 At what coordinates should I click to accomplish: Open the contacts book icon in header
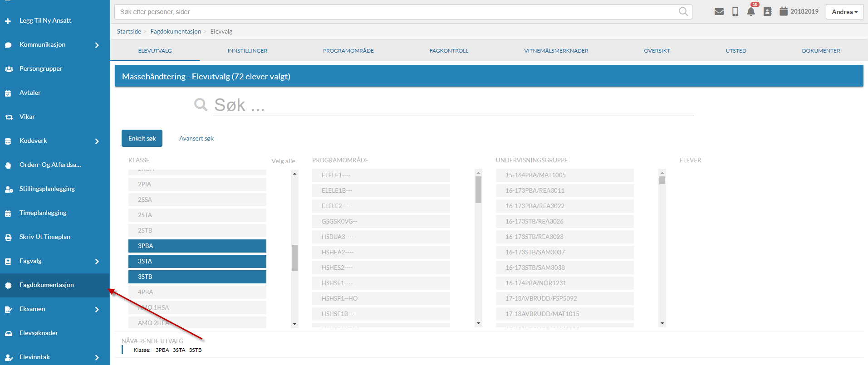click(x=767, y=12)
